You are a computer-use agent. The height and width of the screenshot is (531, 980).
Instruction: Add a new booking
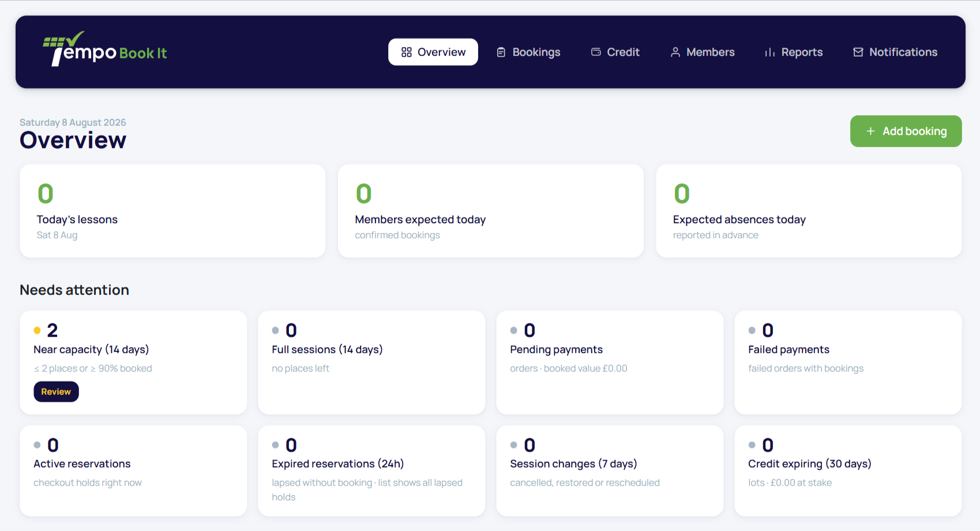pos(906,131)
